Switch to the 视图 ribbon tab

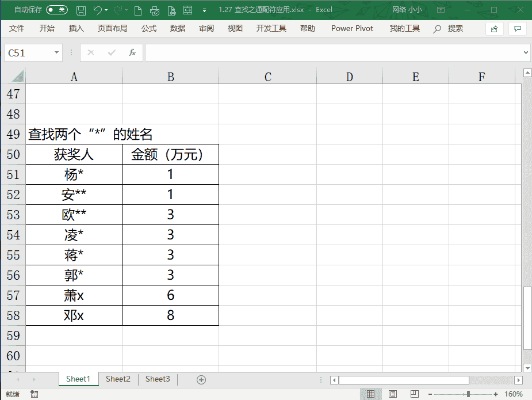tap(235, 29)
